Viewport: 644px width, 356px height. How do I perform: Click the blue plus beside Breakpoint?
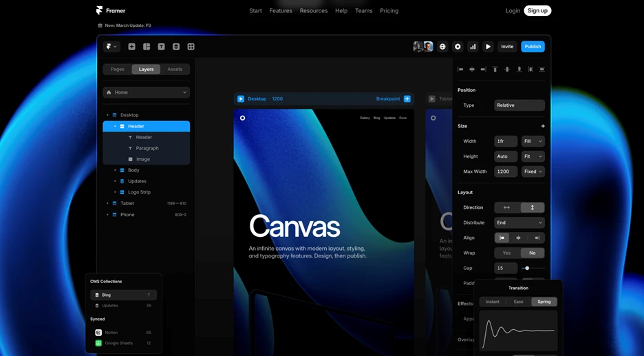[407, 98]
